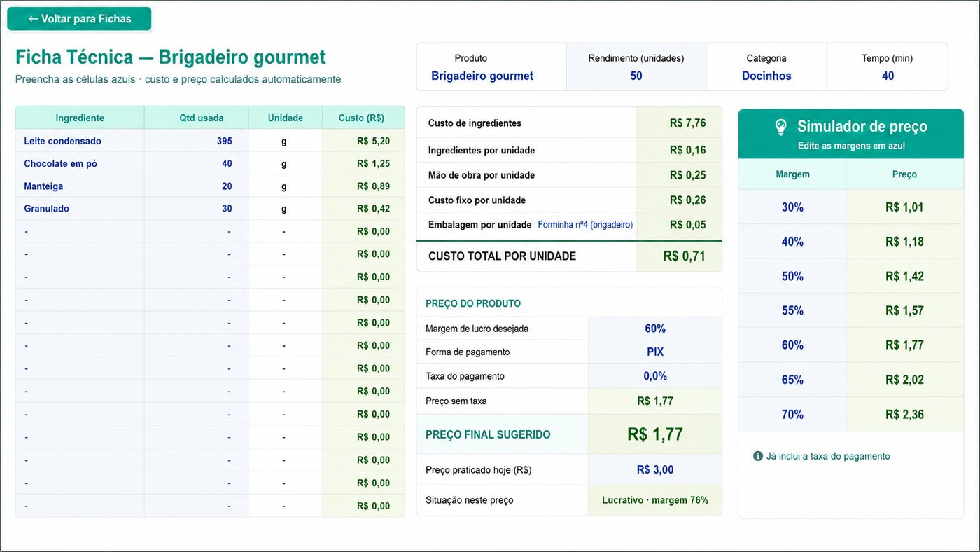Viewport: 980px width, 552px height.
Task: Click the info icon beside Já inclui a taxa
Action: [757, 456]
